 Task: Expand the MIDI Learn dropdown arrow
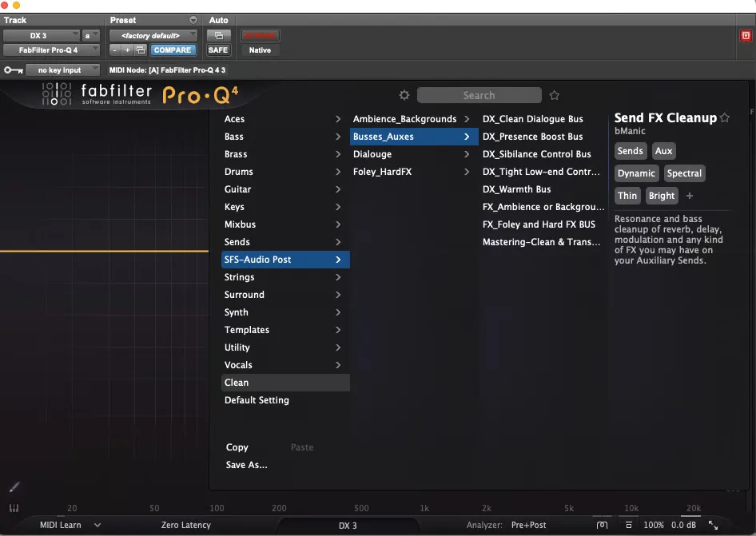coord(97,525)
